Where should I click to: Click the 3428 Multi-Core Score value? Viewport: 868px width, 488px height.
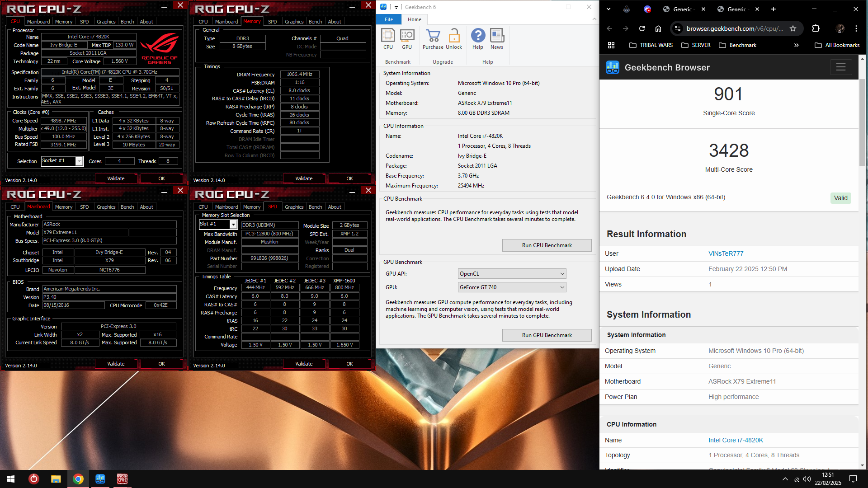coord(729,150)
